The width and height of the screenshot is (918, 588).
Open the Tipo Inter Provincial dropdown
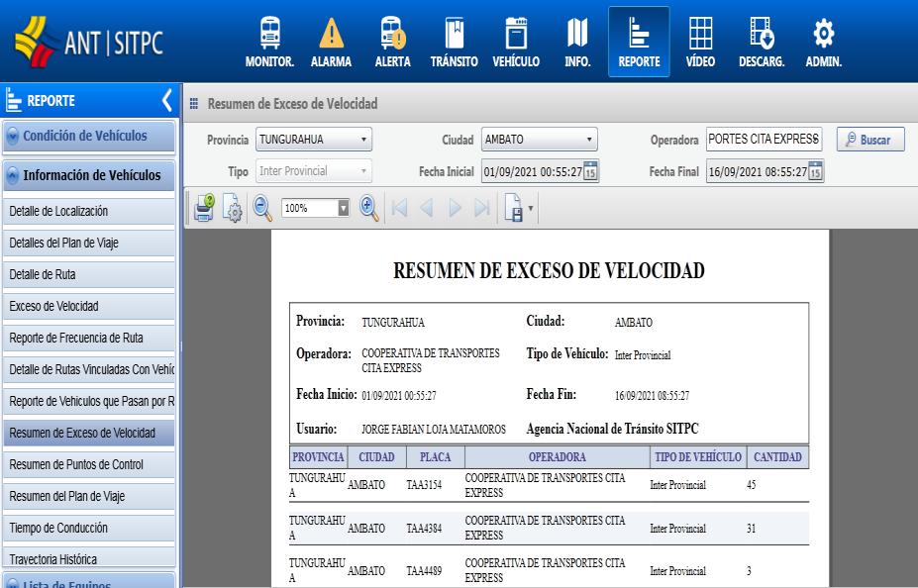(x=313, y=171)
